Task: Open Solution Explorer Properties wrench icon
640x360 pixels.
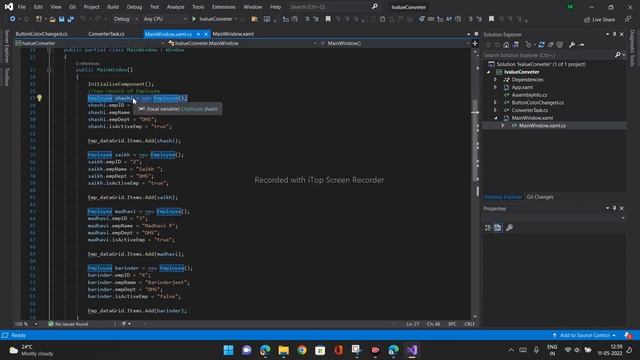Action: [572, 44]
